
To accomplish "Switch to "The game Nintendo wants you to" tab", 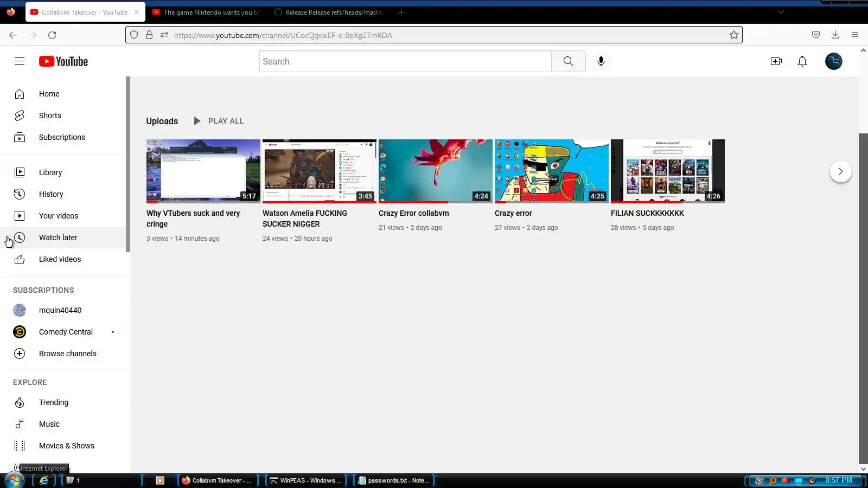I will tap(206, 12).
